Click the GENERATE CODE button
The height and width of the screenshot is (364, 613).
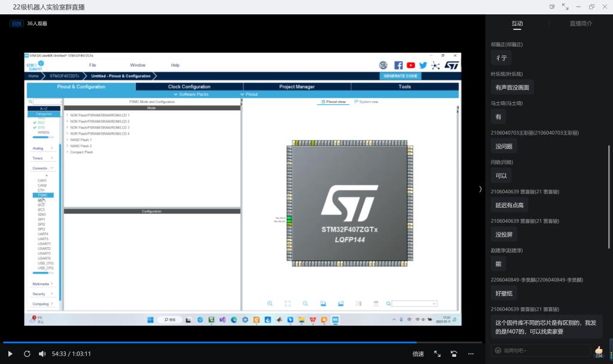[x=400, y=76]
